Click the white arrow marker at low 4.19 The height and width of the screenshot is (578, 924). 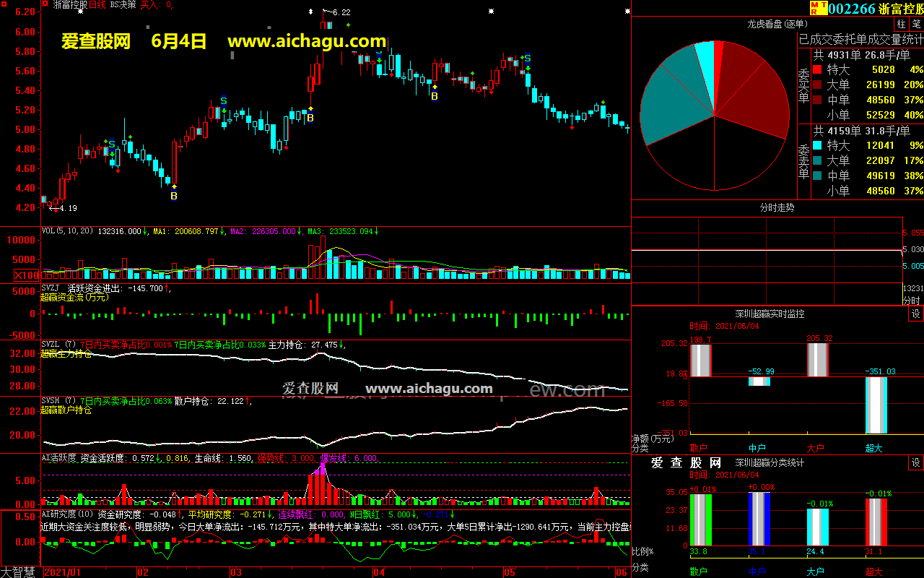tap(53, 208)
